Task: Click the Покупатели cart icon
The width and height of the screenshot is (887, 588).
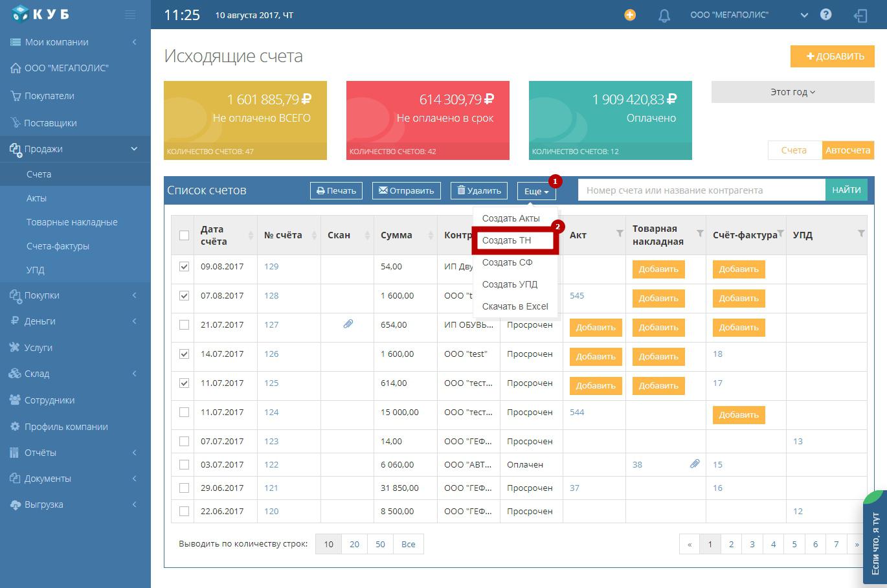Action: [16, 96]
